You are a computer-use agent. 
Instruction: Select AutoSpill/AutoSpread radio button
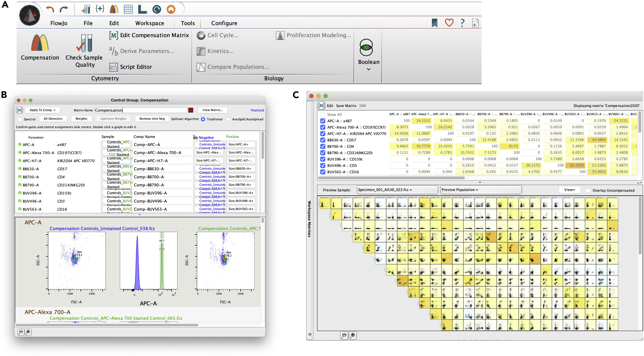(228, 119)
